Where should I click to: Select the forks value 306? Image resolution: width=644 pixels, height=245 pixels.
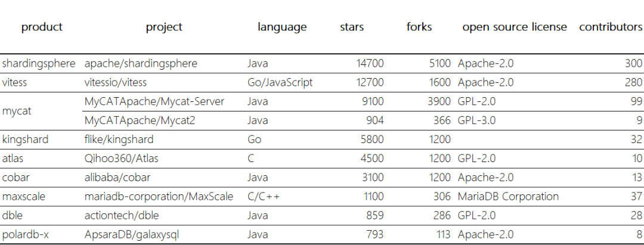pos(442,197)
